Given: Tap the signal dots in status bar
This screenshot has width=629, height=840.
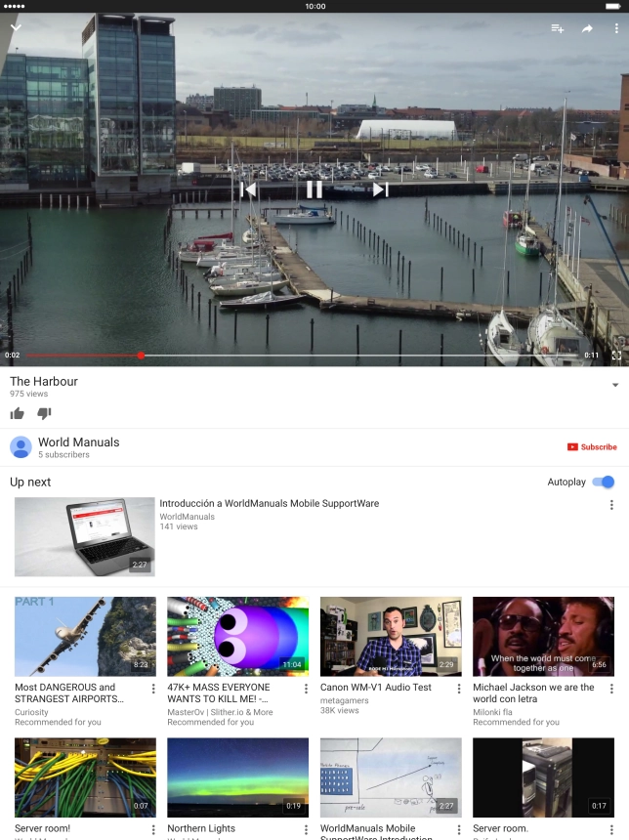Looking at the screenshot, I should coord(14,6).
